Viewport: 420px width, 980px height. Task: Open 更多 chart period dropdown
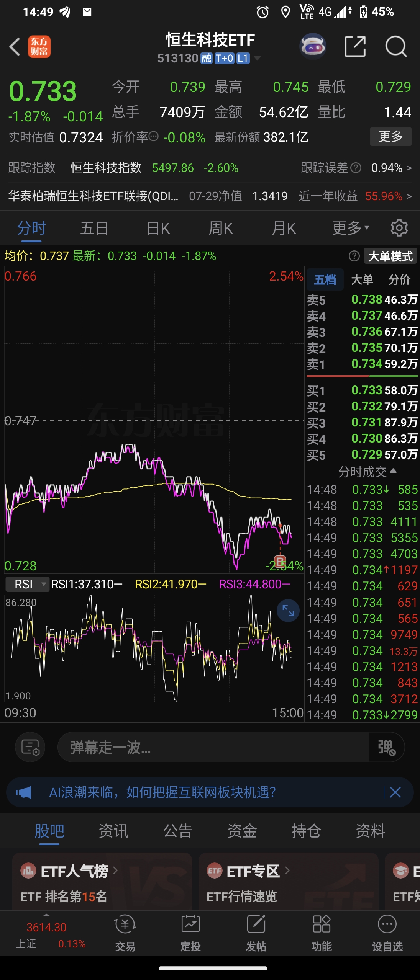[x=351, y=228]
